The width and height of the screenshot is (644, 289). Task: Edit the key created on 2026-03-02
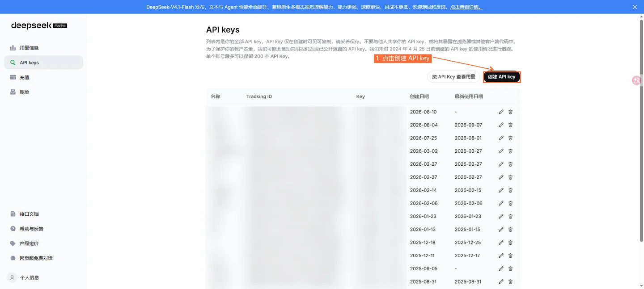point(501,151)
